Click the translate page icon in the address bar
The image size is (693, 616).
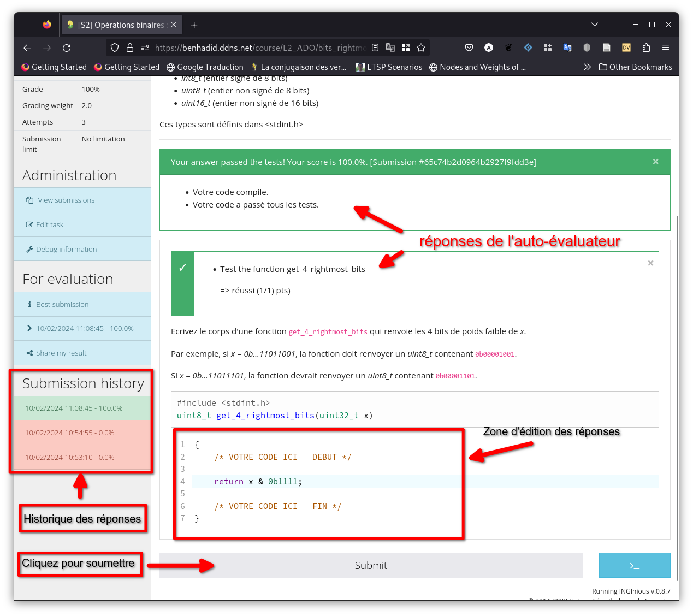[390, 48]
